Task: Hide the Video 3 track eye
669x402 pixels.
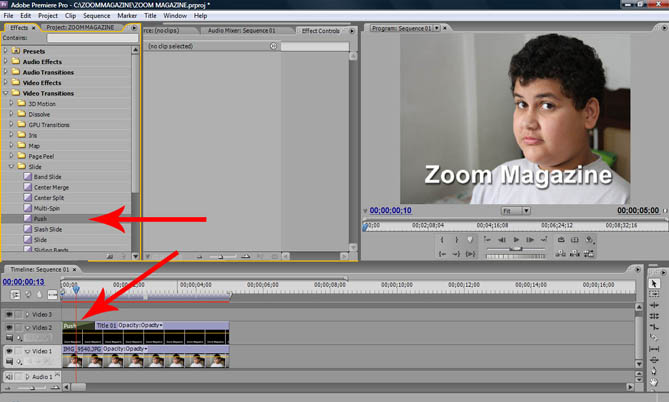Action: pos(10,314)
